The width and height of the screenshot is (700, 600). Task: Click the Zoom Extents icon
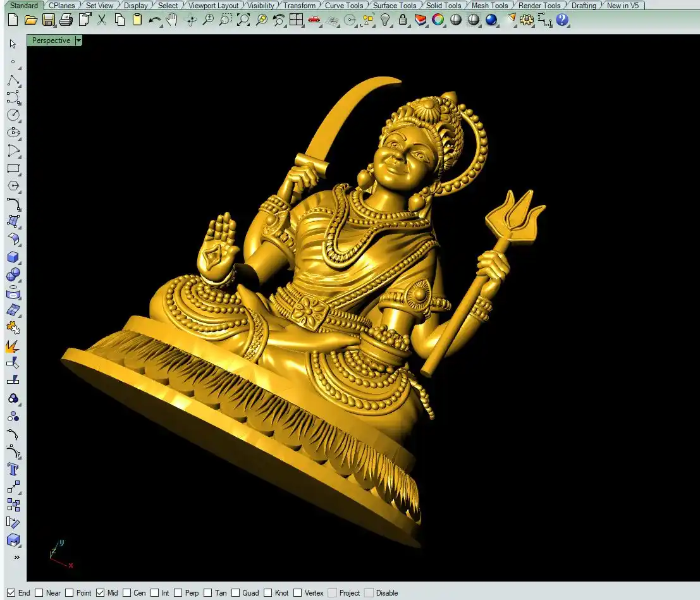point(243,20)
